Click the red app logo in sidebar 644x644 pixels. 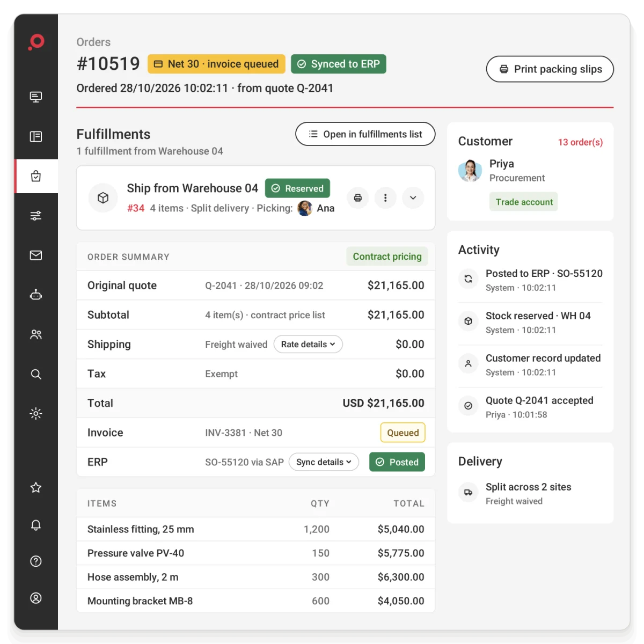pyautogui.click(x=36, y=42)
